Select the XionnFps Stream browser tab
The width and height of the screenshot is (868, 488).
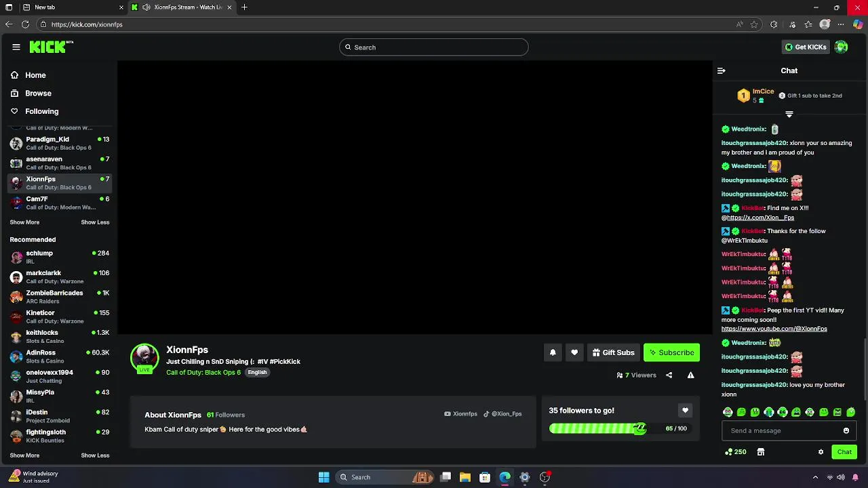point(183,7)
